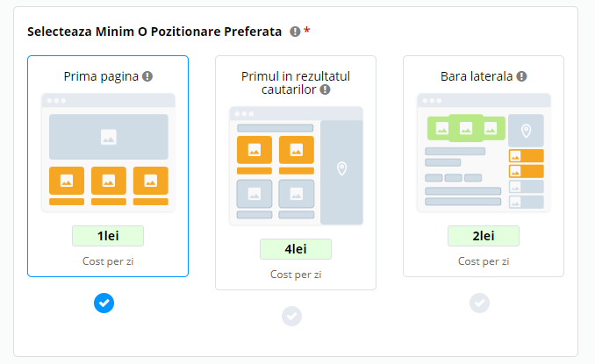The image size is (595, 364).
Task: Click the map pin in sidebar illustration
Action: pyautogui.click(x=527, y=132)
